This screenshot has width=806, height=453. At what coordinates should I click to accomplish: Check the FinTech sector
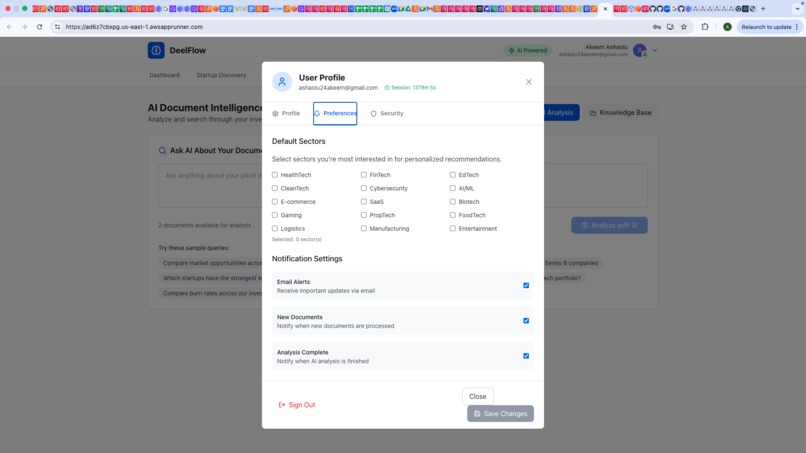click(x=363, y=175)
